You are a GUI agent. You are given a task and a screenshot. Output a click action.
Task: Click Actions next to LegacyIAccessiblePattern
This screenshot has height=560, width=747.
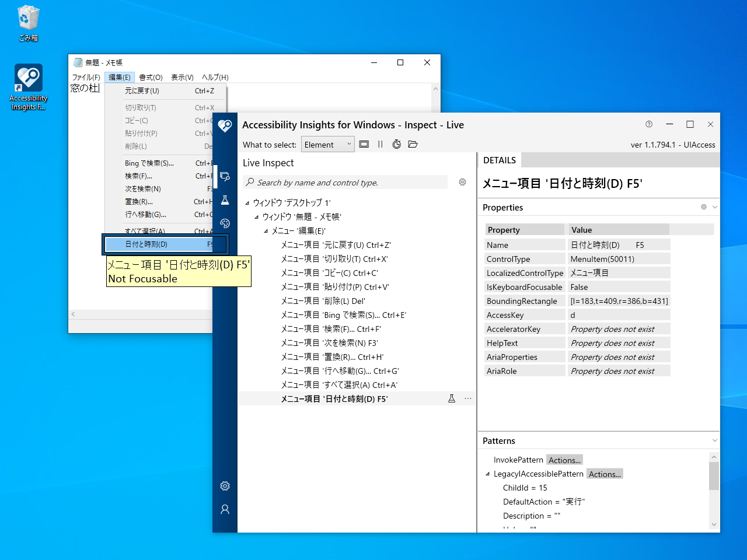(x=605, y=474)
